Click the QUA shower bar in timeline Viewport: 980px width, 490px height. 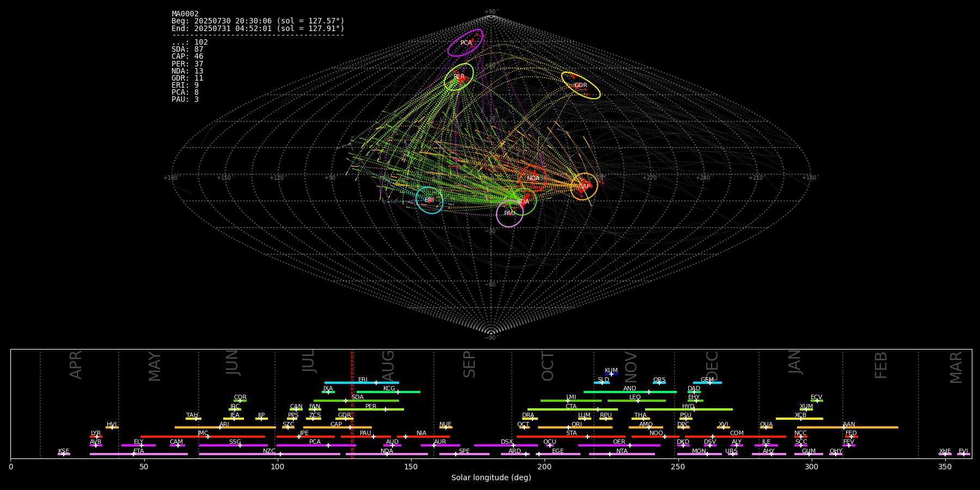pos(766,427)
